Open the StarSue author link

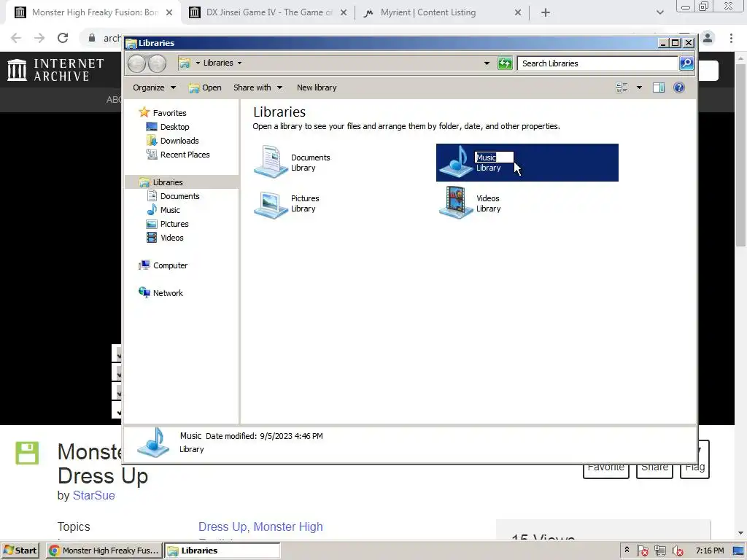coord(94,495)
